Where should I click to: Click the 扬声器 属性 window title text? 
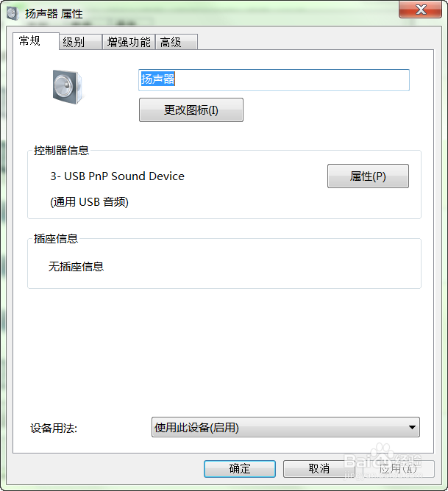click(54, 14)
